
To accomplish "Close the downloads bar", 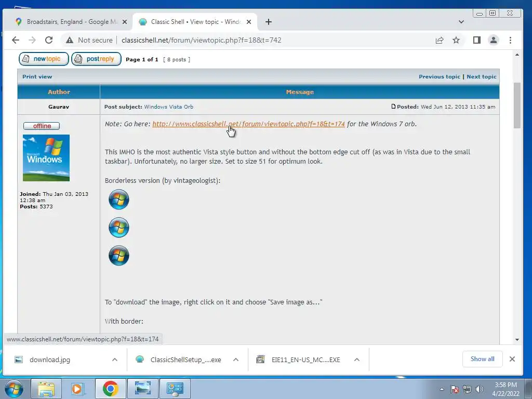I will pos(512,359).
